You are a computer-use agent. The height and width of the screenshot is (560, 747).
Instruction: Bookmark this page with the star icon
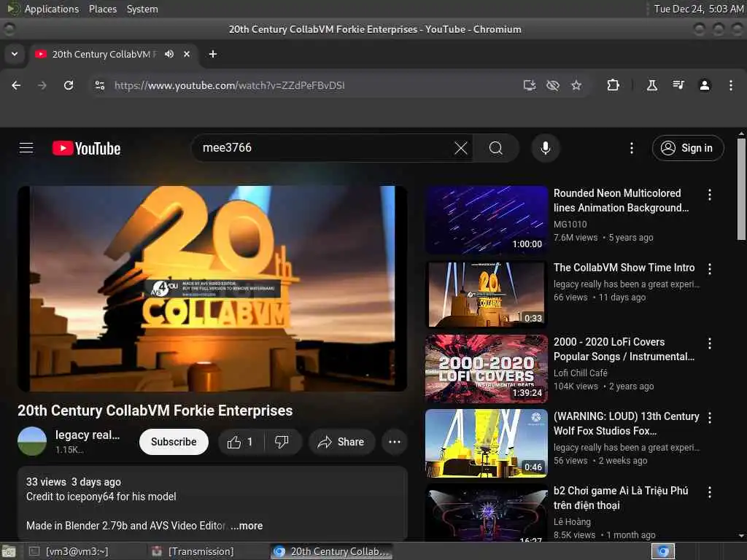pos(576,85)
